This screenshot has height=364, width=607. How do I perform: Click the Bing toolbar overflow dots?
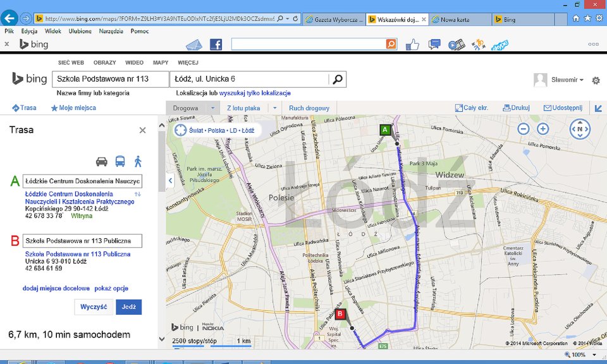coord(594,44)
